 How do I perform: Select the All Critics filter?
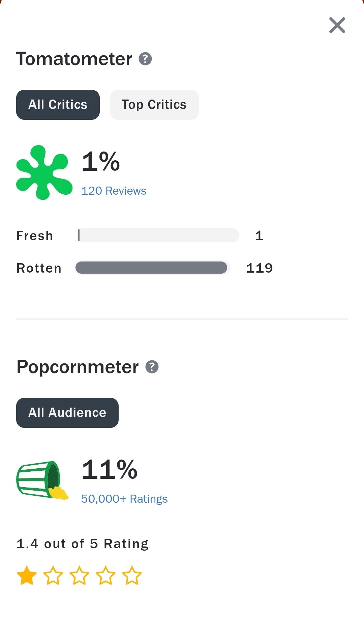coord(58,105)
